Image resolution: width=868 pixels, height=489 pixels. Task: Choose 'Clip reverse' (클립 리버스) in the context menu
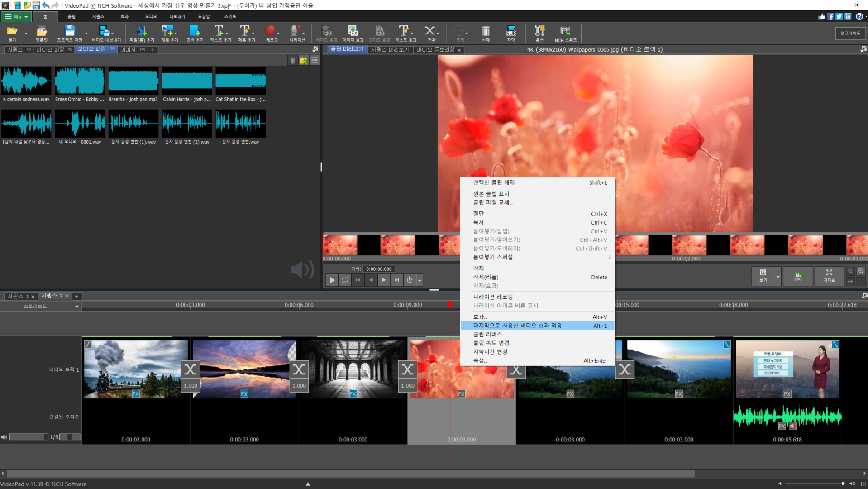[x=538, y=334]
